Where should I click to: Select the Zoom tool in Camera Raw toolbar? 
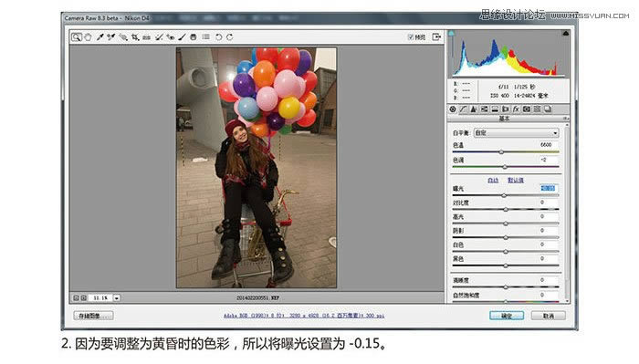tap(76, 37)
